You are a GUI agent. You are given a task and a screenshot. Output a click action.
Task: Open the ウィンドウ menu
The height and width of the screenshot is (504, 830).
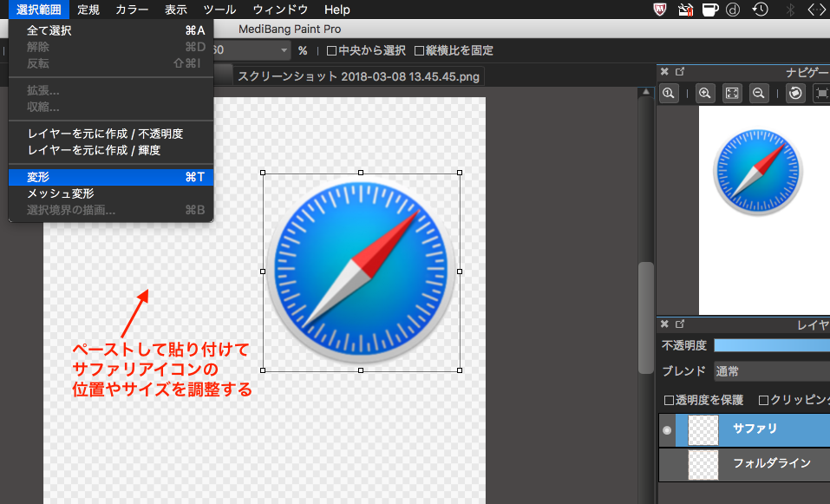279,10
